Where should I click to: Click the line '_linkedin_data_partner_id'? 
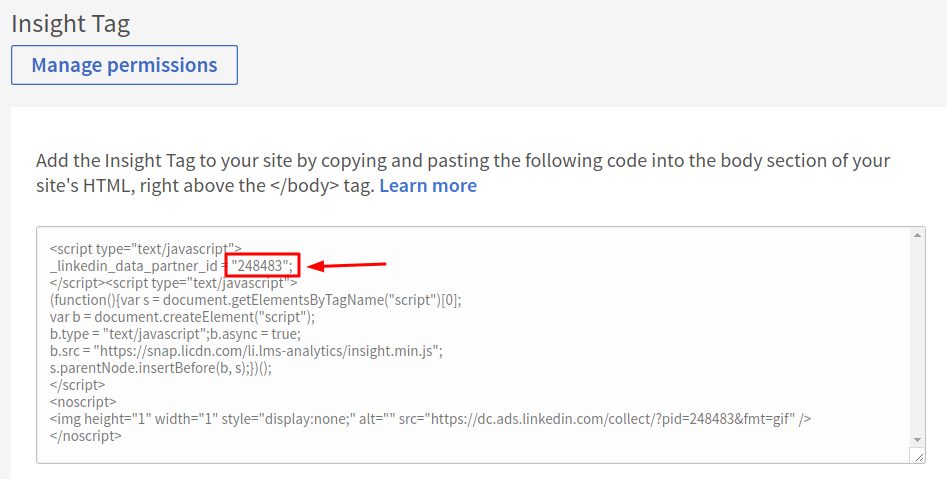click(171, 266)
